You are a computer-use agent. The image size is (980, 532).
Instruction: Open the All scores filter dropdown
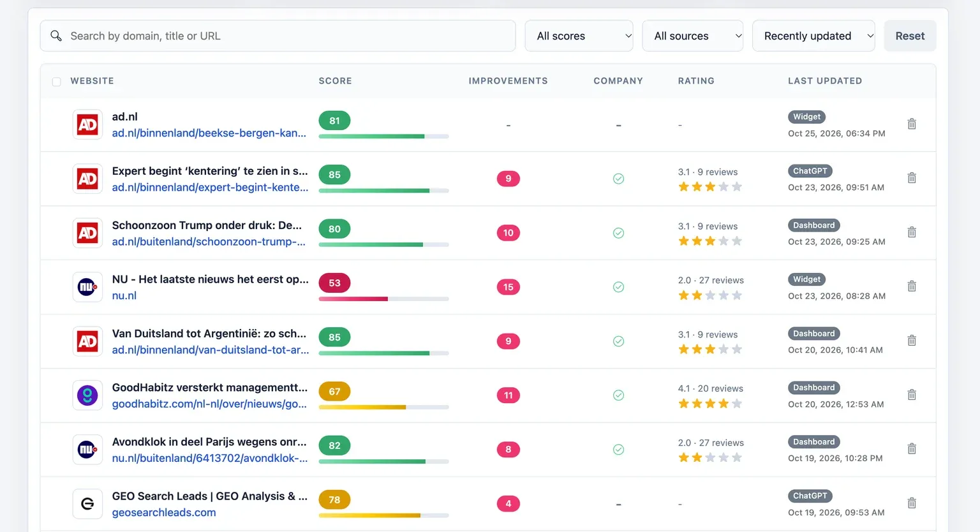[x=579, y=36]
